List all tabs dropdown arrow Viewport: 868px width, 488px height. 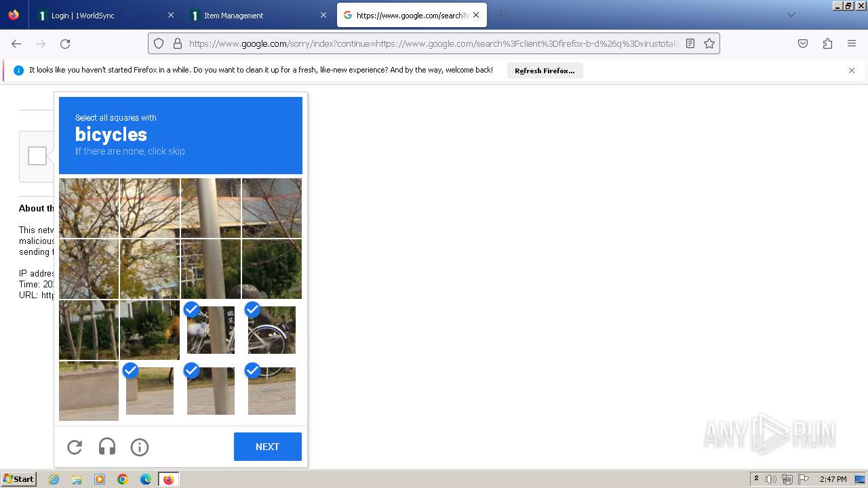click(791, 15)
